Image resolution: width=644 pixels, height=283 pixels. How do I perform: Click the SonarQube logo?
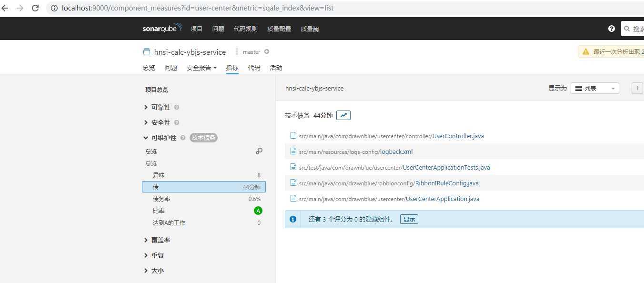(x=162, y=28)
